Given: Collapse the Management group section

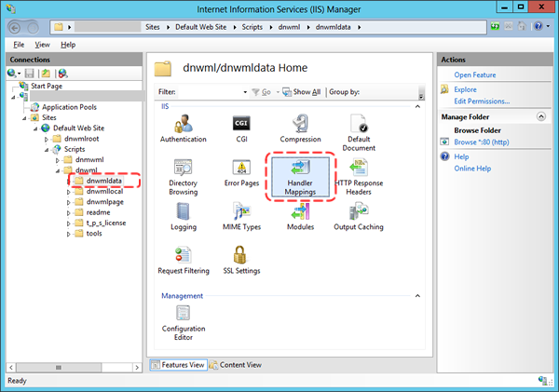Looking at the screenshot, I should click(x=417, y=296).
